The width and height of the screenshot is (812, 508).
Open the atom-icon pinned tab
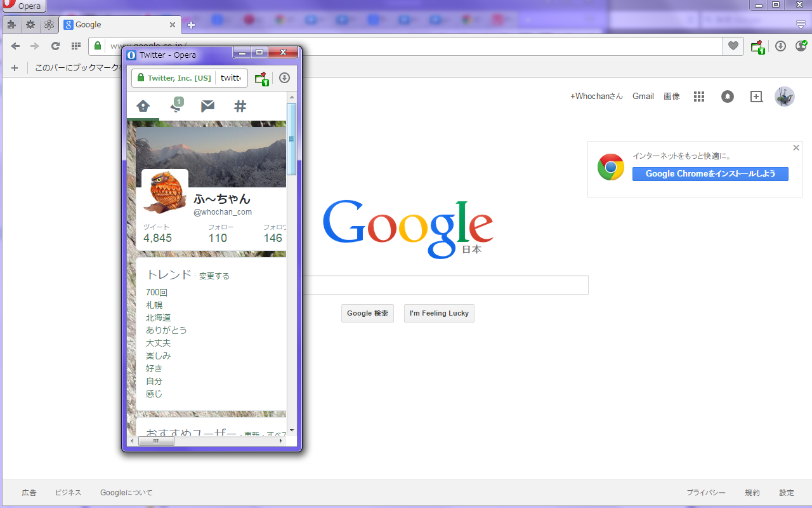click(49, 25)
